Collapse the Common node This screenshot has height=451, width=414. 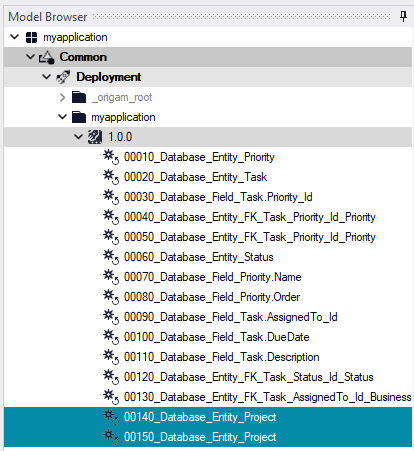coord(30,57)
